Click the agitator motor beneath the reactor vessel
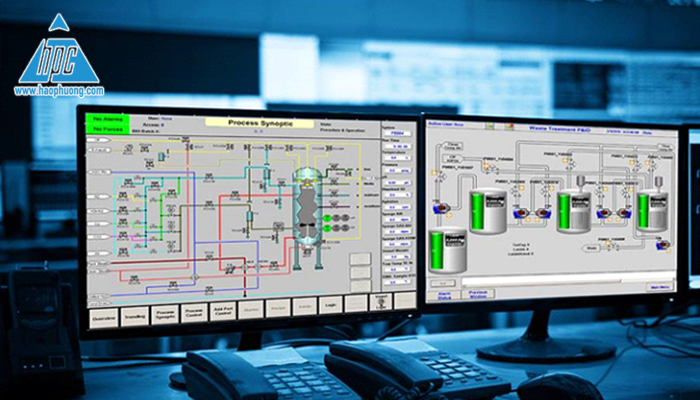700x400 pixels. click(308, 252)
